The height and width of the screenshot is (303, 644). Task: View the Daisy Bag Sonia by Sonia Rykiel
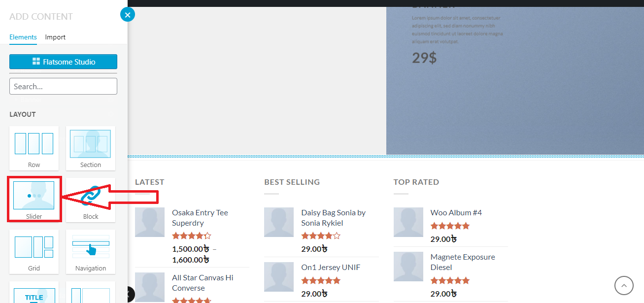[x=333, y=217]
